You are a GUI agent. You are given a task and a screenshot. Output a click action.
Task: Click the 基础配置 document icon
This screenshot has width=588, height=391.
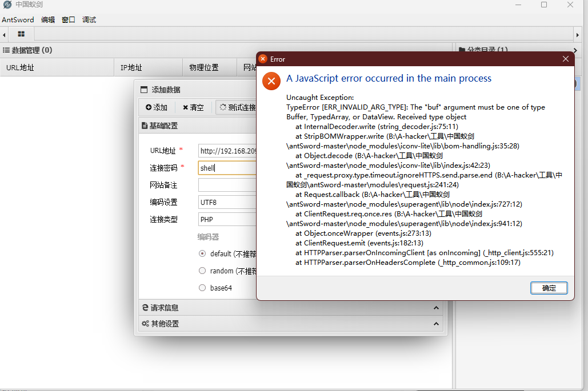144,125
